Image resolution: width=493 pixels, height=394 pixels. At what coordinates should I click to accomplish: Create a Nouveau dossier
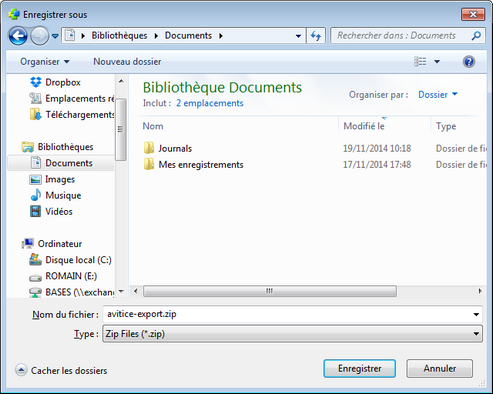[127, 62]
